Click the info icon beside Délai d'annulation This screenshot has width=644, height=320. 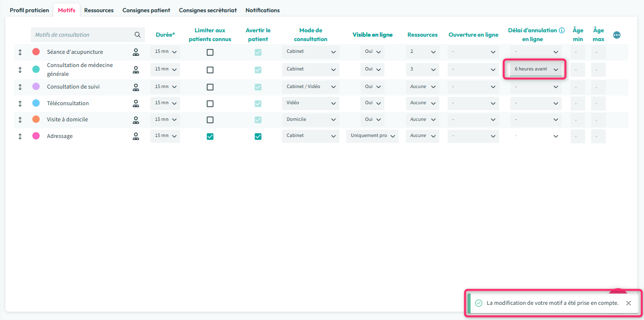[x=562, y=30]
